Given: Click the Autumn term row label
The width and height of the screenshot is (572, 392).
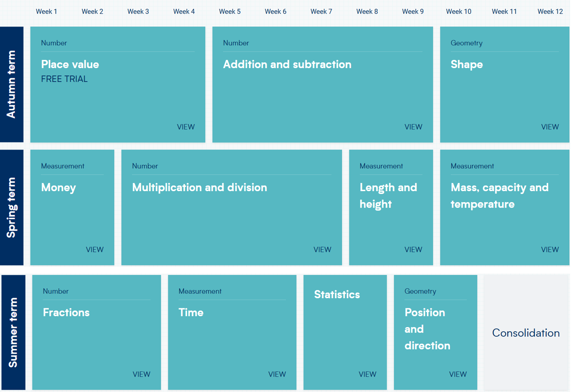Looking at the screenshot, I should pyautogui.click(x=11, y=85).
